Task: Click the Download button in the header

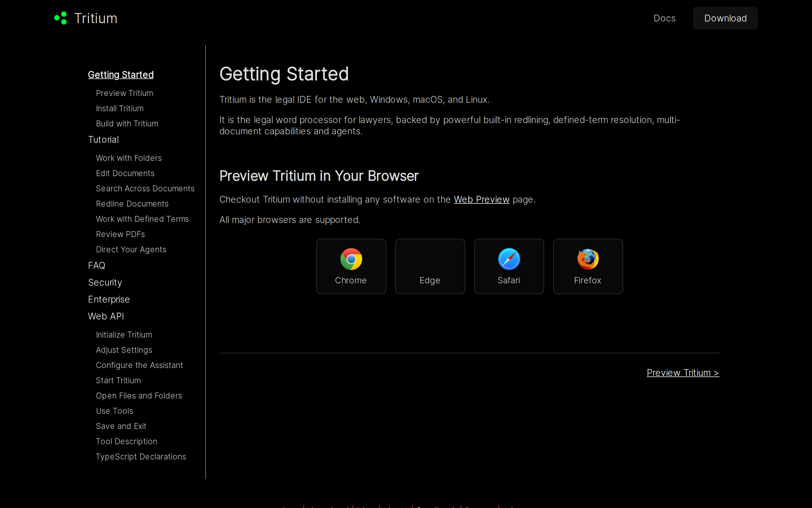Action: tap(725, 18)
